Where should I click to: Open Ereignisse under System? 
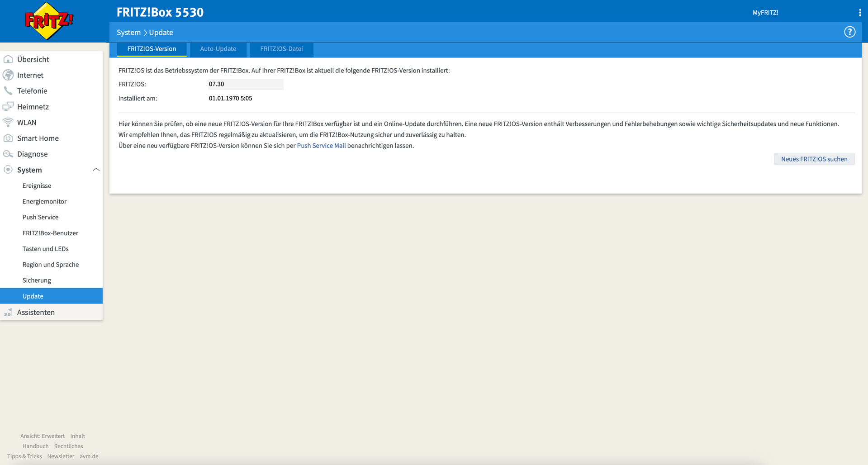point(37,186)
